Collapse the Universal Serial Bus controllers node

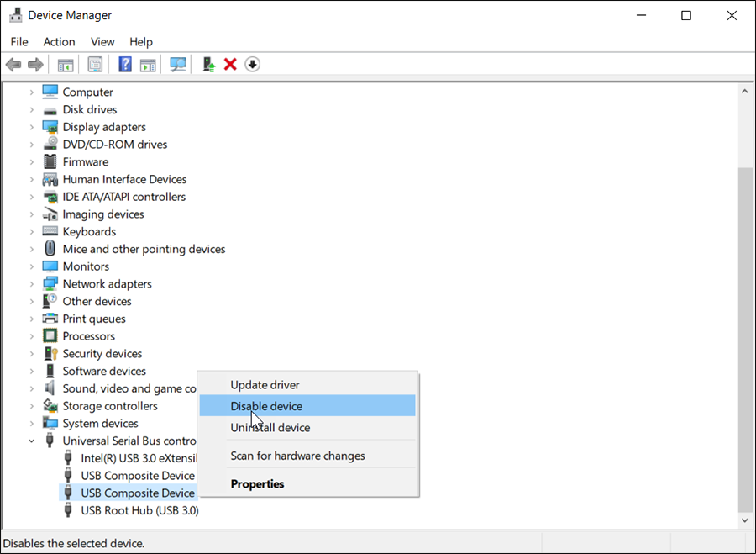click(x=31, y=441)
